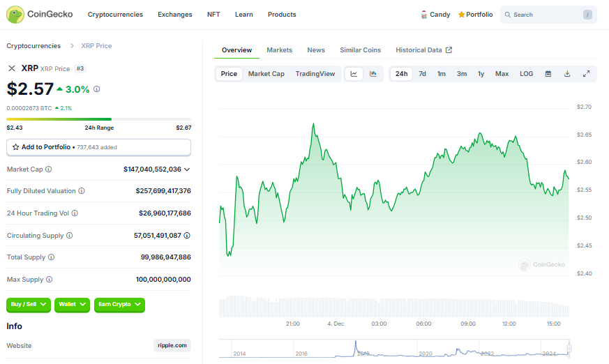Open the Wallet dropdown
Image resolution: width=609 pixels, height=364 pixels.
73,305
